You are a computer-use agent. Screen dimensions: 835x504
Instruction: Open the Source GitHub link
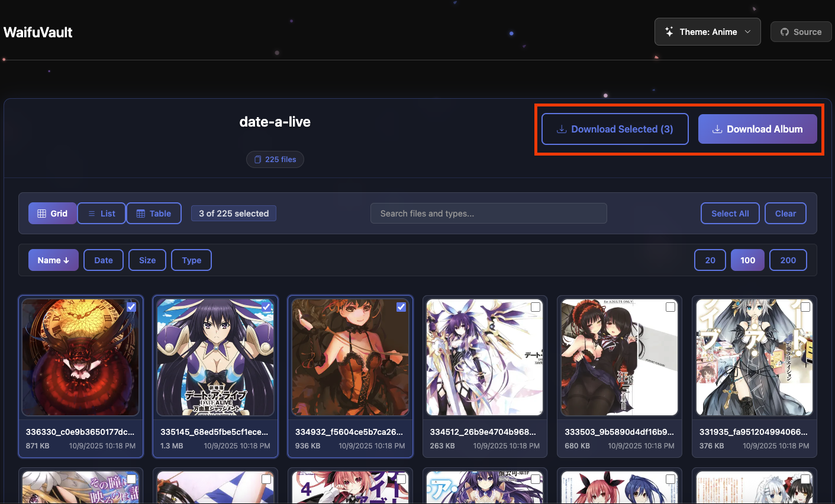[801, 32]
